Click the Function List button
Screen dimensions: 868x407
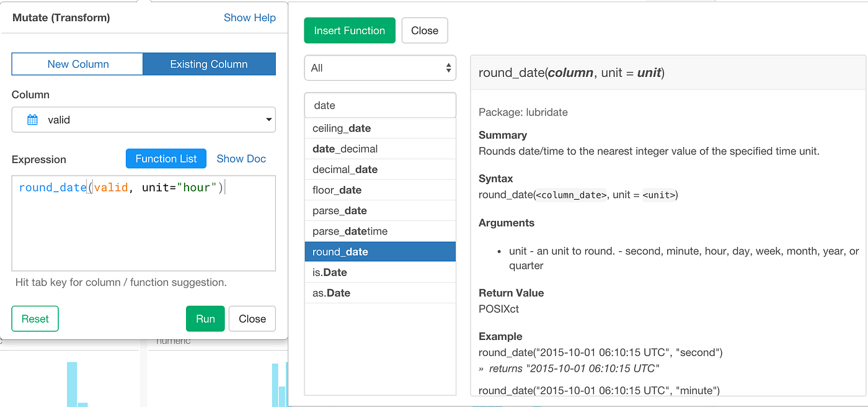pyautogui.click(x=166, y=158)
